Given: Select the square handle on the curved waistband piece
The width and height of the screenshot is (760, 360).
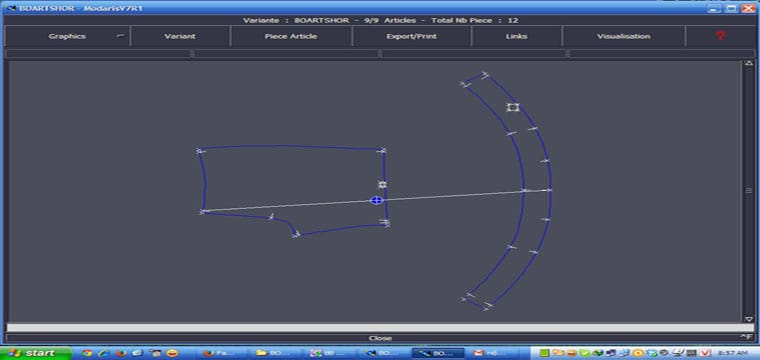Looking at the screenshot, I should pos(513,108).
